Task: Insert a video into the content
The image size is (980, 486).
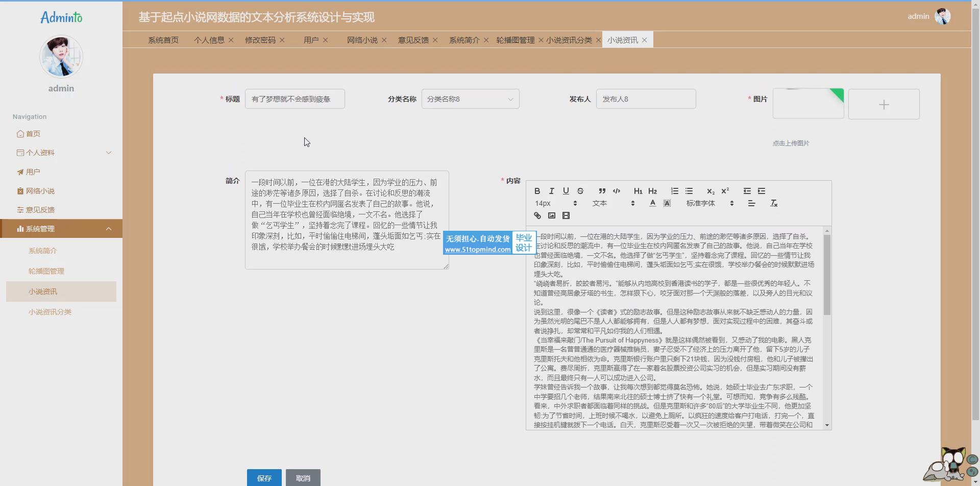Action: (566, 215)
